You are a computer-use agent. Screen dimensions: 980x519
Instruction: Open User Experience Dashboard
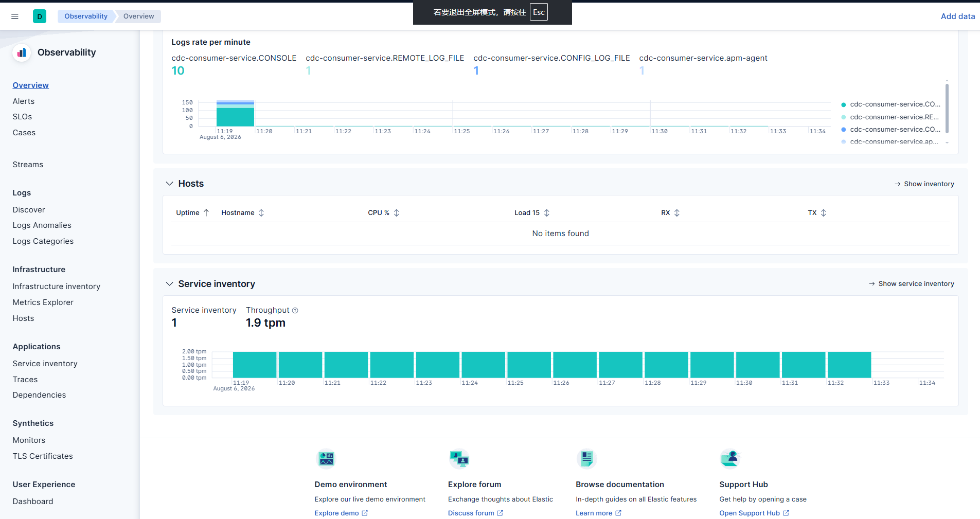pyautogui.click(x=33, y=502)
